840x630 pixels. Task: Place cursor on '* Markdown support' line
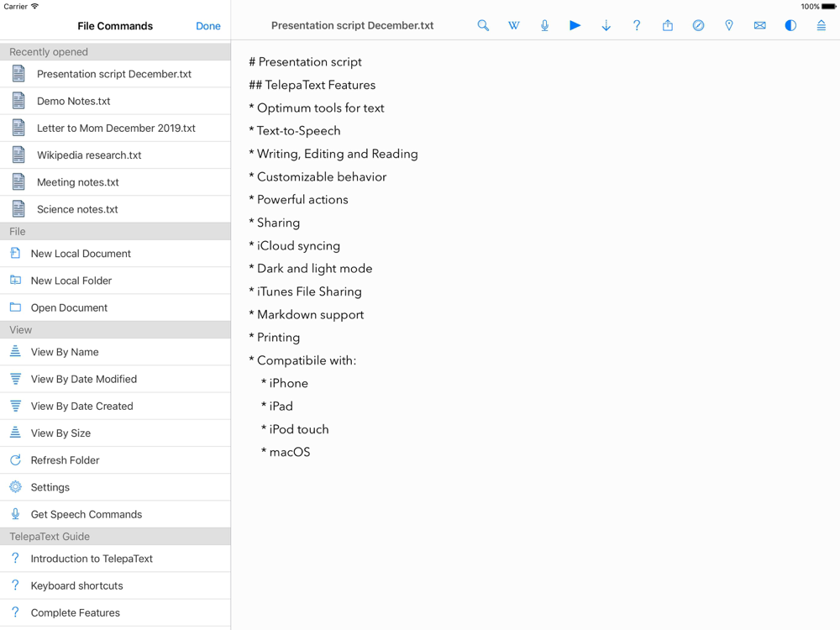pos(307,314)
